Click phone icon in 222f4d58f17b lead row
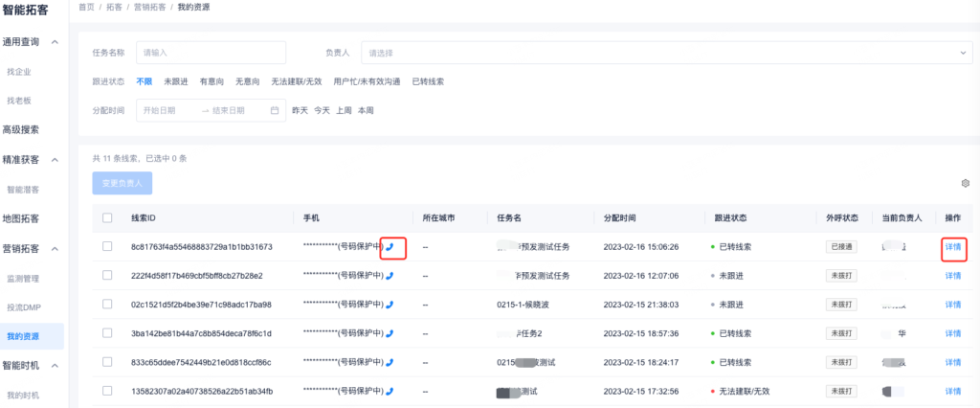The image size is (980, 408). point(390,276)
